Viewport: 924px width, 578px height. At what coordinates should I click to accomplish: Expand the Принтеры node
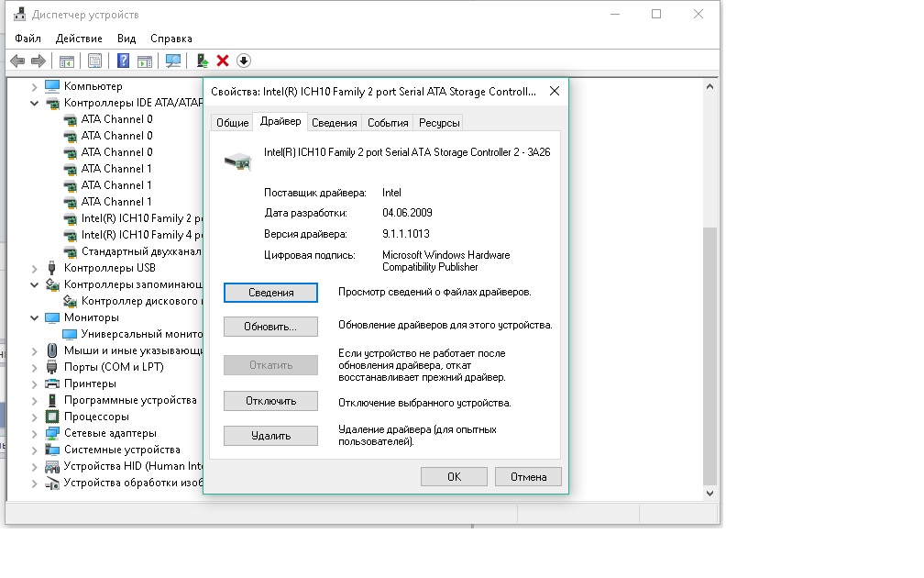tap(34, 383)
